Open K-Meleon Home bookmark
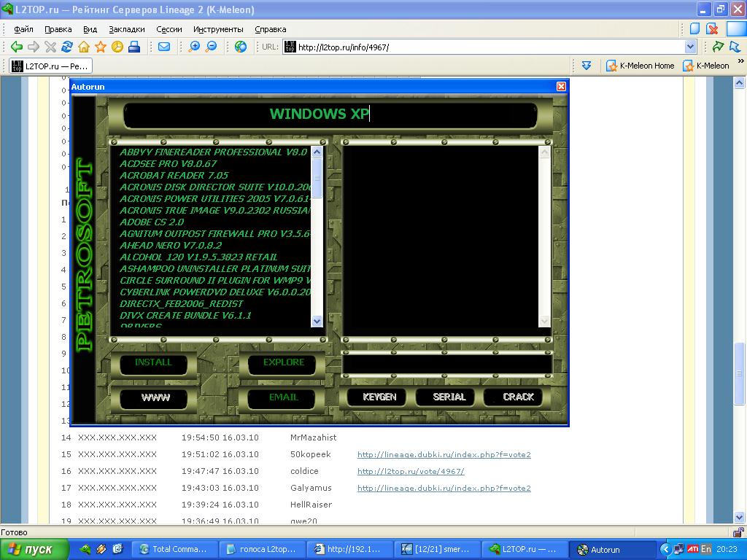 640,66
